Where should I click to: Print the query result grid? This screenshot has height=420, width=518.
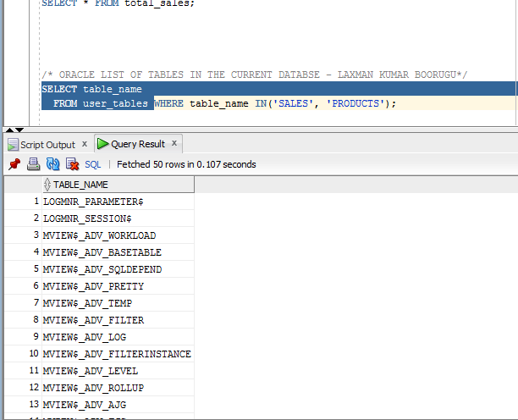tap(33, 164)
